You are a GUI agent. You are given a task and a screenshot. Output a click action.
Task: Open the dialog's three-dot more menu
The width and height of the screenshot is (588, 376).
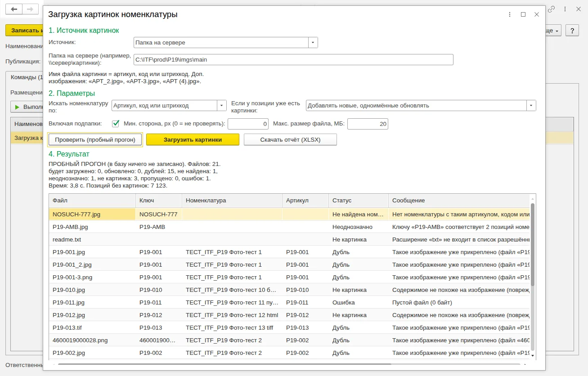coord(510,14)
